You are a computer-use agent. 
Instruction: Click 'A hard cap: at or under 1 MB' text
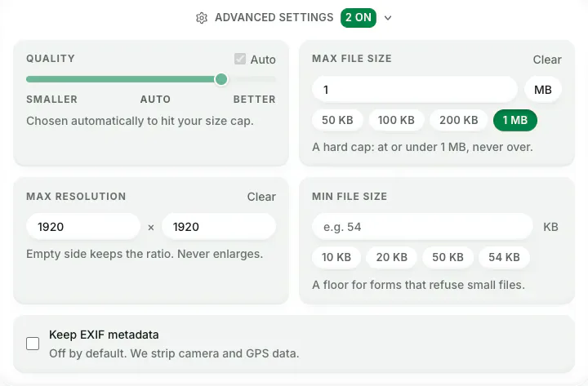click(x=390, y=147)
